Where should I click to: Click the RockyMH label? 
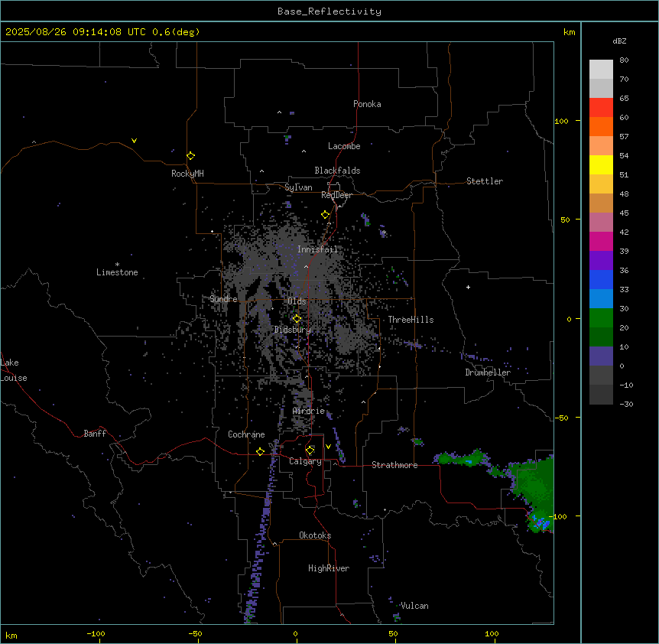(187, 174)
